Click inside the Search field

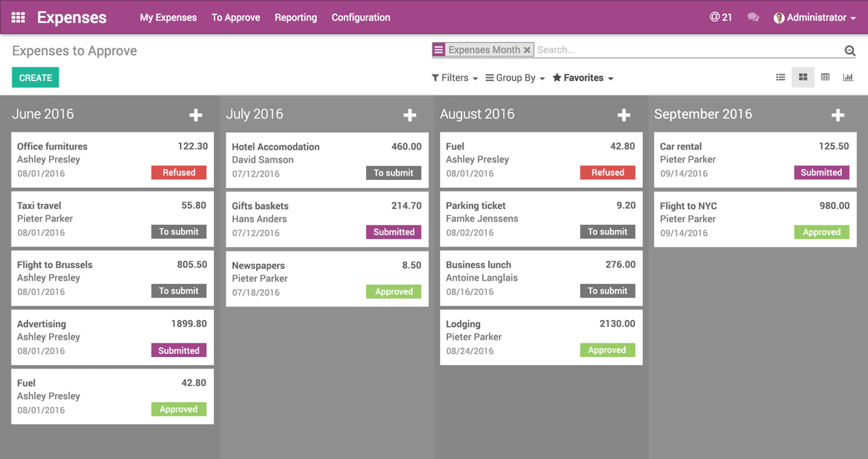[651, 49]
